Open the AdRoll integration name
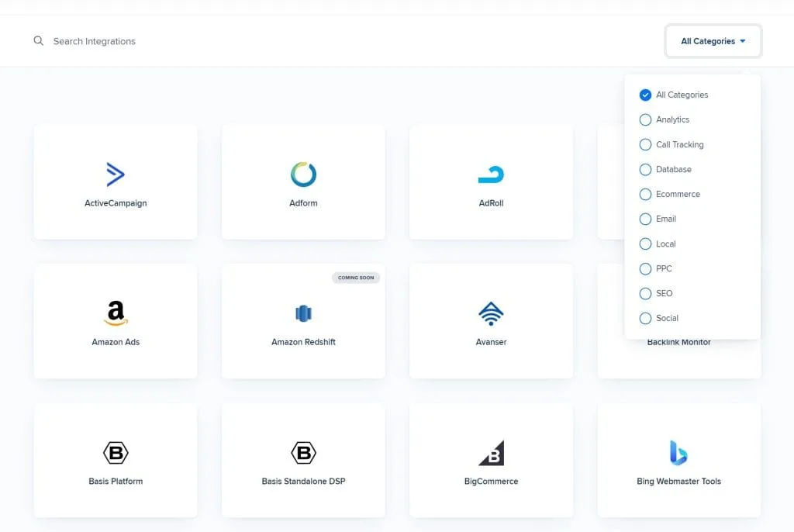Image resolution: width=794 pixels, height=532 pixels. point(491,203)
